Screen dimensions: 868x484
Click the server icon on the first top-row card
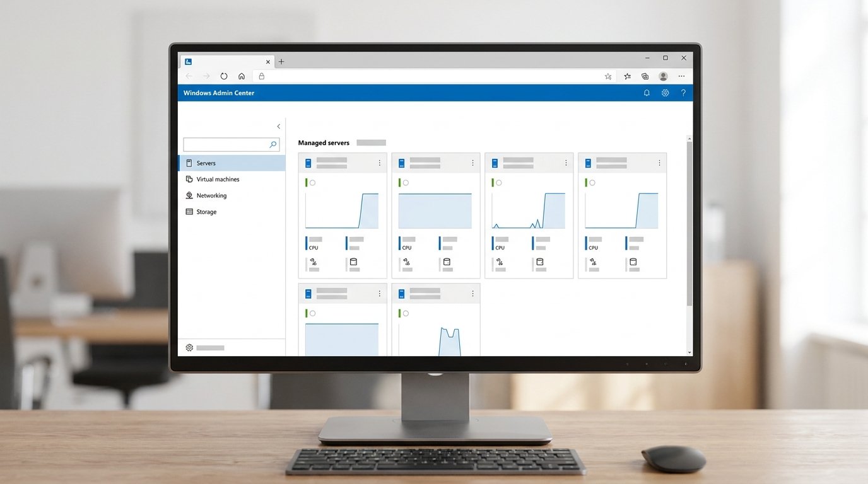pyautogui.click(x=308, y=163)
